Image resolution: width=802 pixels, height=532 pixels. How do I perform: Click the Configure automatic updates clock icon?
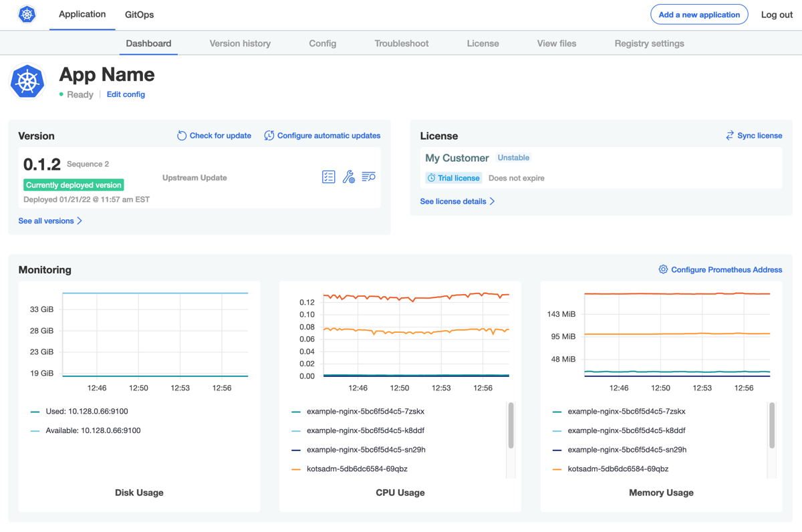pyautogui.click(x=269, y=135)
